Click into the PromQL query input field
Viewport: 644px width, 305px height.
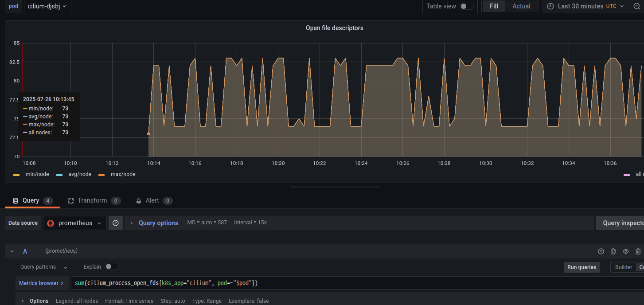pos(357,283)
